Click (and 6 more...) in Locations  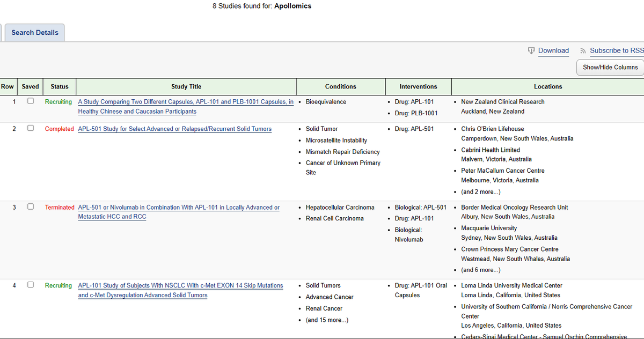(481, 270)
